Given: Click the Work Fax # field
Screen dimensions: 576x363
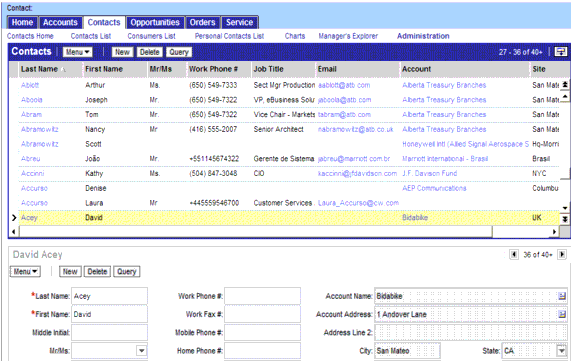Looking at the screenshot, I should pyautogui.click(x=262, y=314).
